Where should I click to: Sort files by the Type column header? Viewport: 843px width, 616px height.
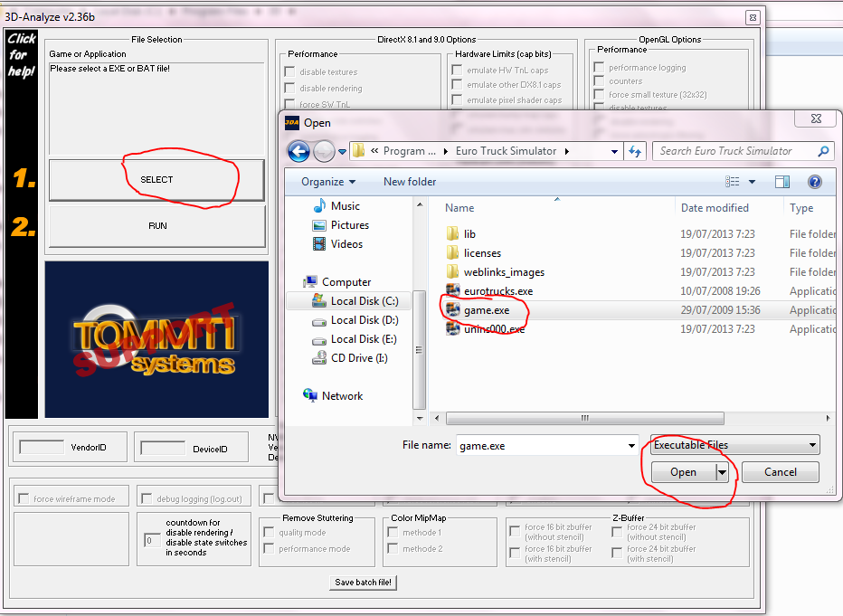coord(801,208)
